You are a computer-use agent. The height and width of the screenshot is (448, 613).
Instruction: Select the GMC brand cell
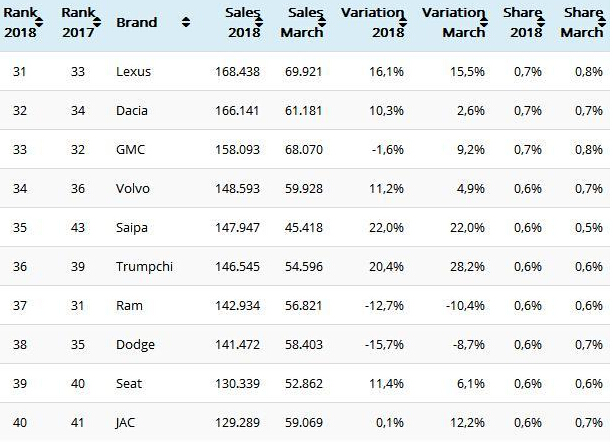tap(130, 150)
